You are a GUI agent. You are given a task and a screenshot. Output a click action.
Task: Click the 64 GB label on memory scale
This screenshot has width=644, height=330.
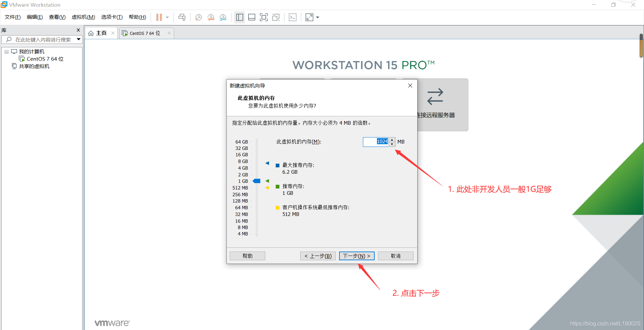click(241, 142)
